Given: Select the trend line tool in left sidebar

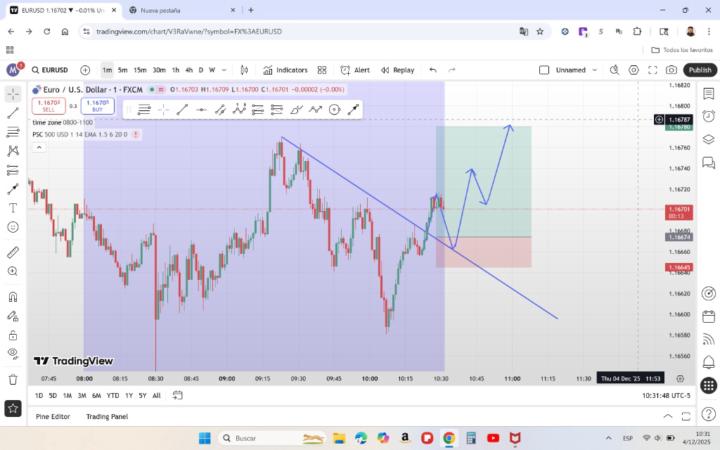Looking at the screenshot, I should point(13,113).
